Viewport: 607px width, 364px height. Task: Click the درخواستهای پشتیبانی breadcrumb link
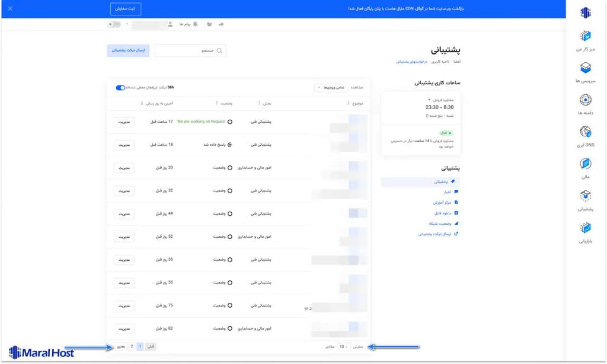(x=411, y=62)
